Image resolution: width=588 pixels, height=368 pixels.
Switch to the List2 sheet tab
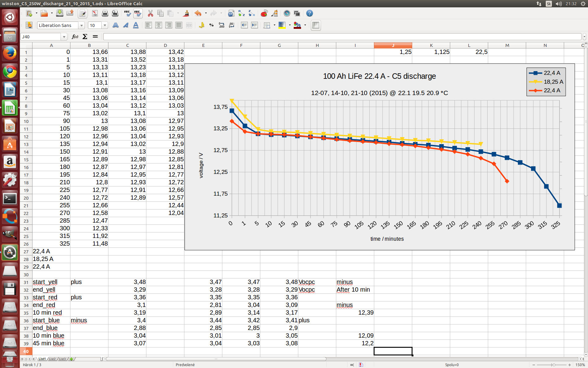pos(52,359)
